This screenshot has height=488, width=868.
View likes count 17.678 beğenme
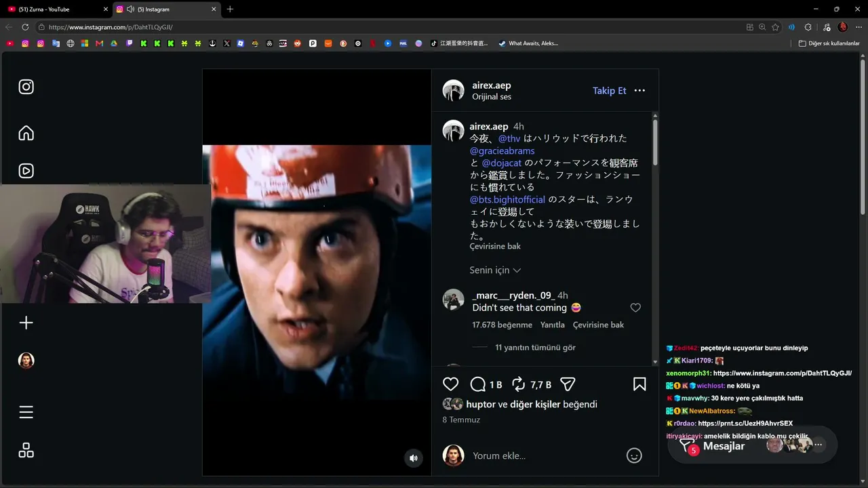point(502,325)
